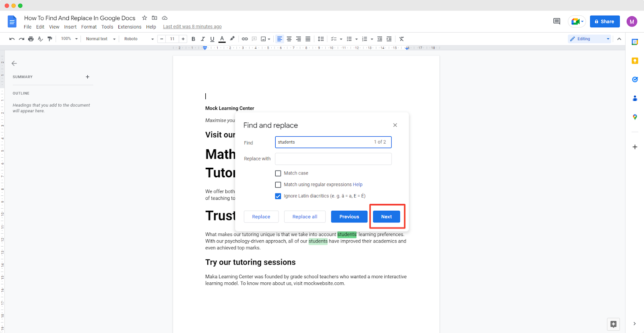
Task: Open the Google Docs home icon
Action: tap(12, 22)
